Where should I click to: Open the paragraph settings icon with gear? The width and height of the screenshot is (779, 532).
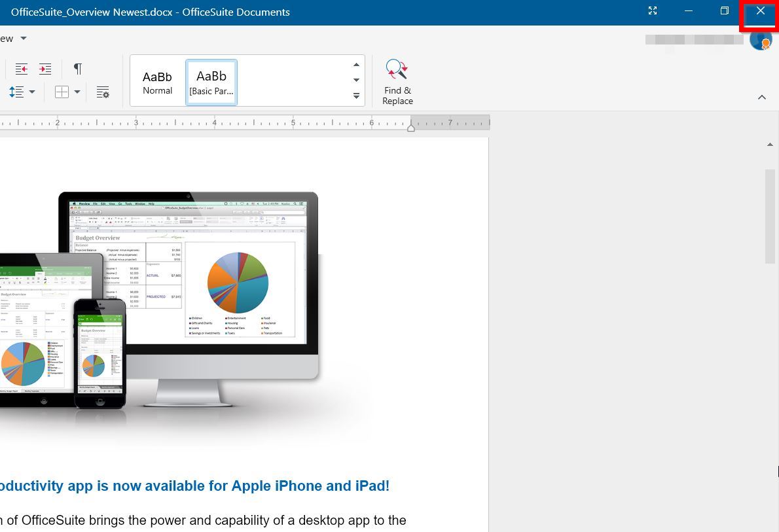(103, 92)
